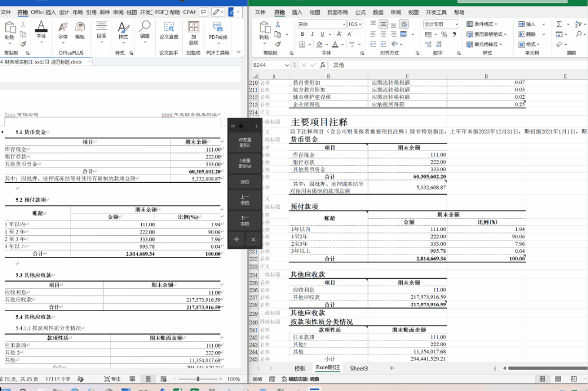The image size is (588, 391).
Task: Click Word Print Layout view icon
Action: pos(148,379)
